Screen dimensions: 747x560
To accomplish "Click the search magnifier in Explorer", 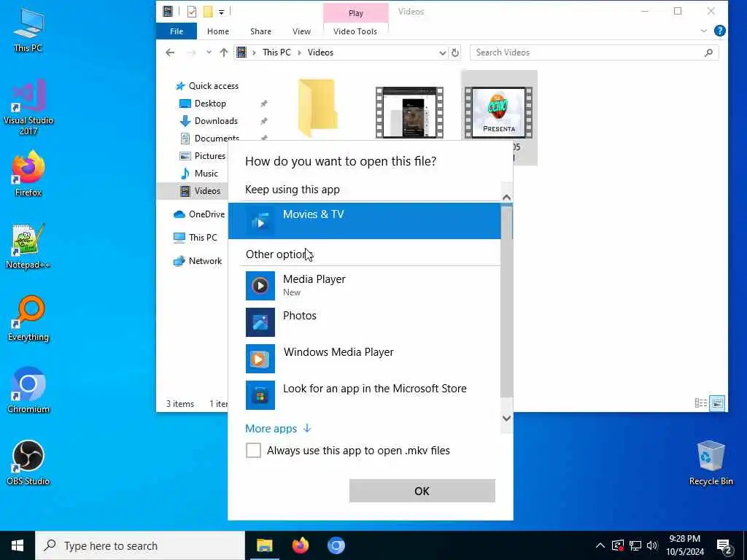I will point(708,52).
